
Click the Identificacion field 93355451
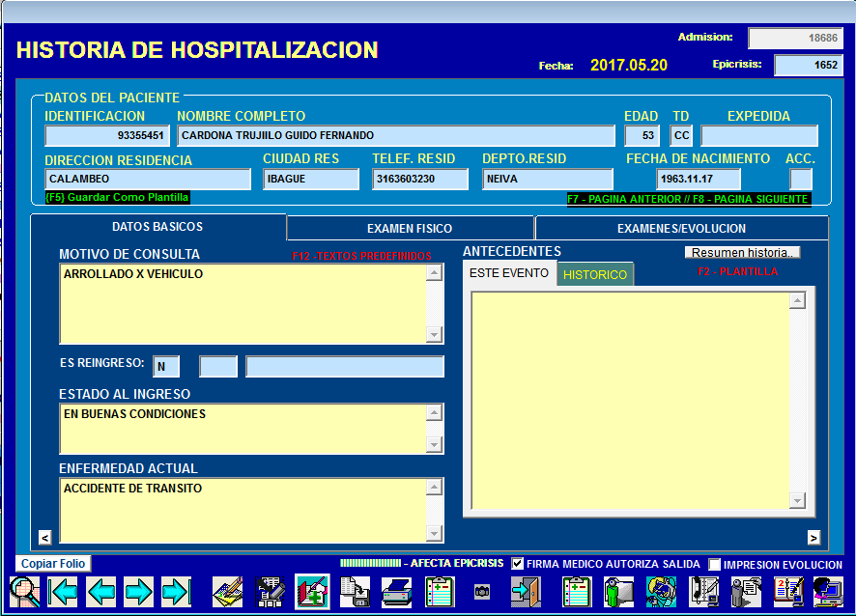pyautogui.click(x=107, y=136)
